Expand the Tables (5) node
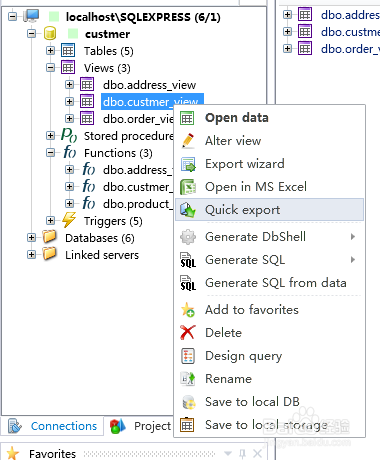The width and height of the screenshot is (380, 460). pyautogui.click(x=50, y=51)
